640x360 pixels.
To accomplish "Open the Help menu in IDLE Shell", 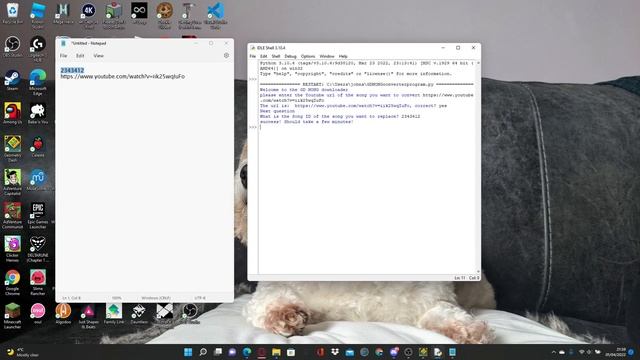I will click(x=343, y=56).
